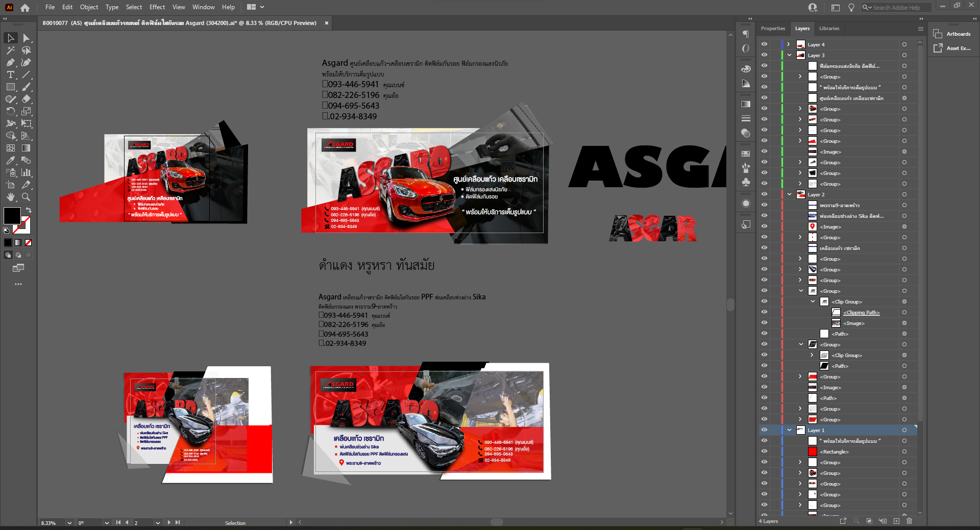
Task: Open the Object menu
Action: 89,7
